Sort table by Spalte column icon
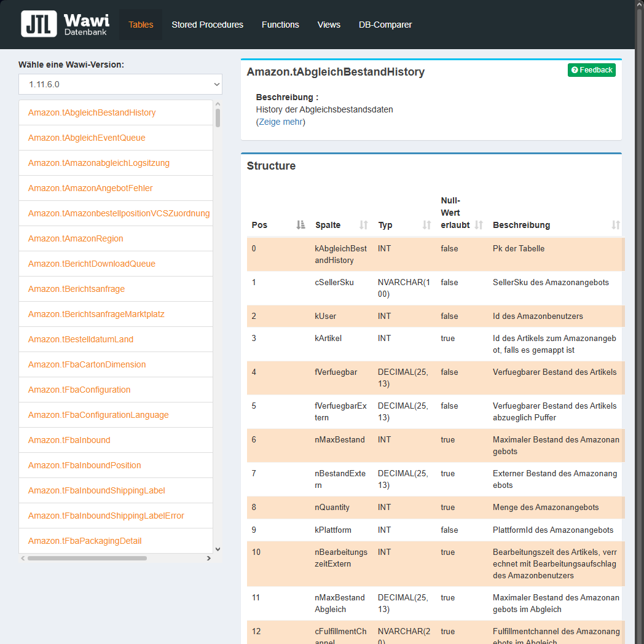 coord(364,225)
